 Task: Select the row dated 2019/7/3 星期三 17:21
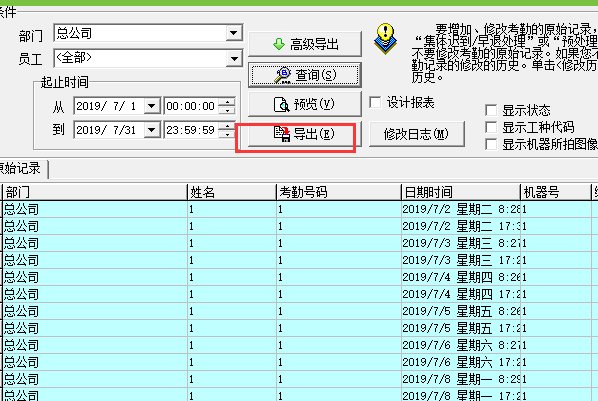[x=299, y=260]
